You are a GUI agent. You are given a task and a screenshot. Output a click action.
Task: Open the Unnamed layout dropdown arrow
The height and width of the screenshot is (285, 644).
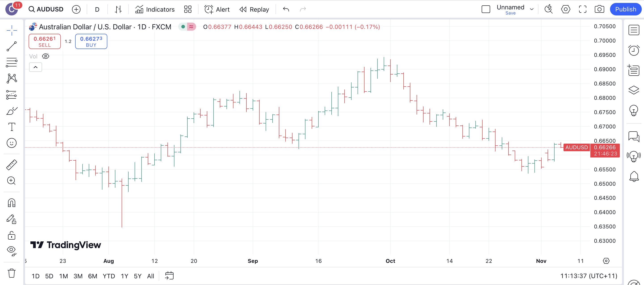point(532,9)
